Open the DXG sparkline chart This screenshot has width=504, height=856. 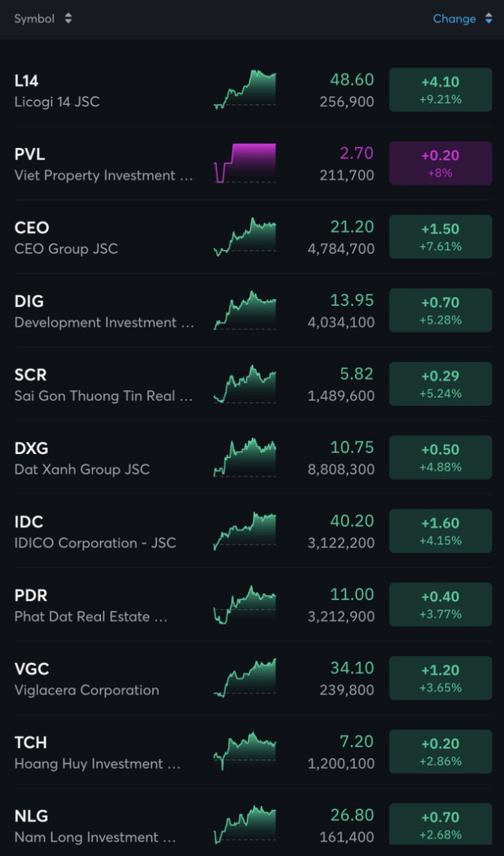coord(245,457)
